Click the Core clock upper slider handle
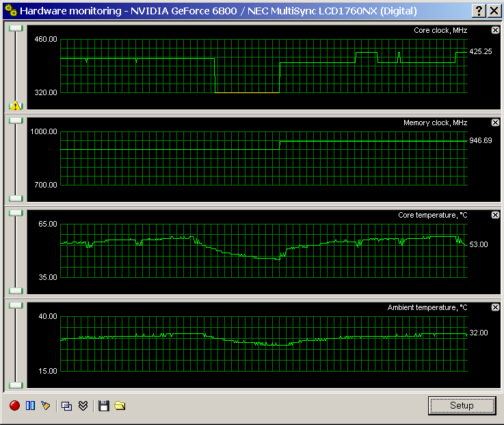 point(16,28)
